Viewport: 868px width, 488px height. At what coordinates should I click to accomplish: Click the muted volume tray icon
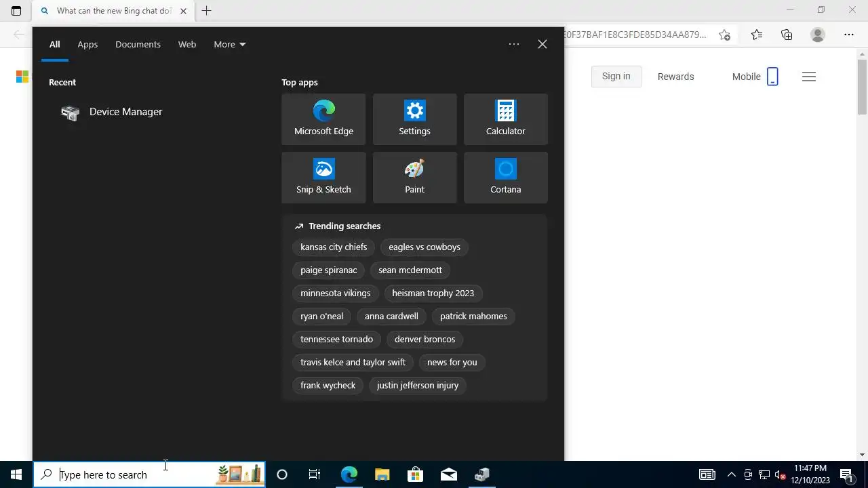[780, 474]
